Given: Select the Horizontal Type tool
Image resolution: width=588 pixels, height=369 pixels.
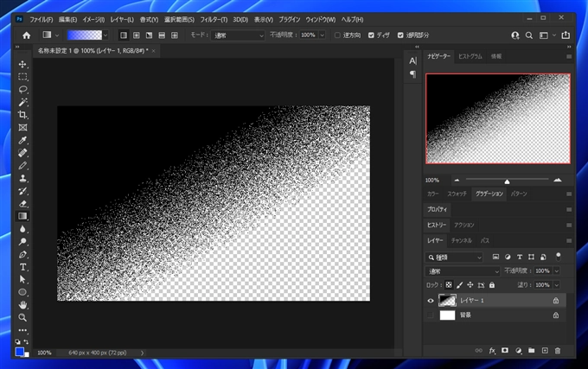Looking at the screenshot, I should coord(23,267).
